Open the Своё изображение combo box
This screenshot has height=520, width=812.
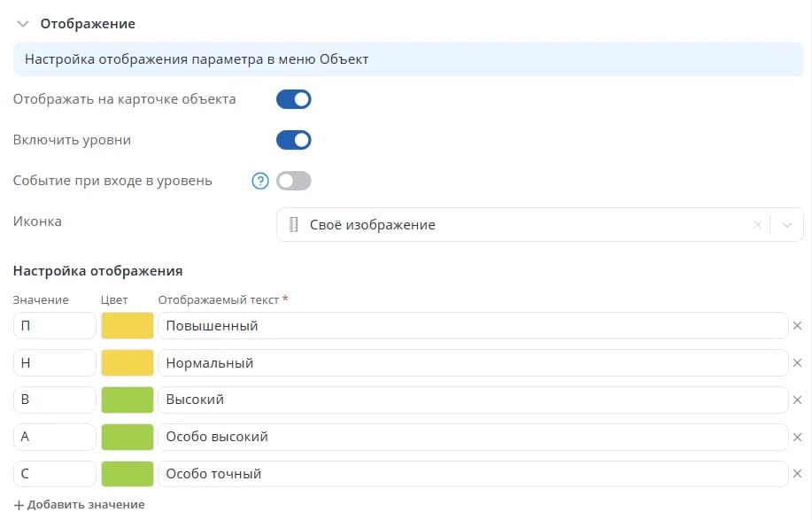(x=540, y=225)
